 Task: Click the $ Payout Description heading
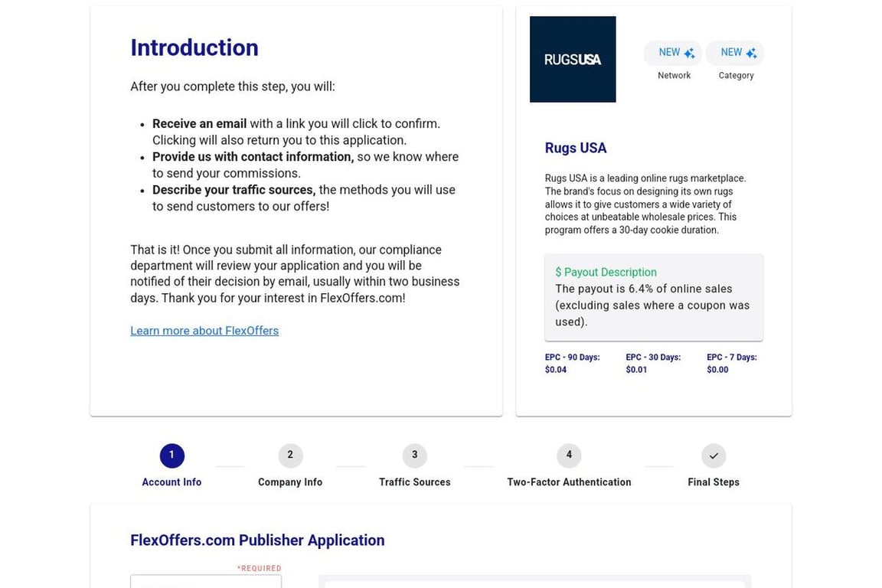coord(606,273)
